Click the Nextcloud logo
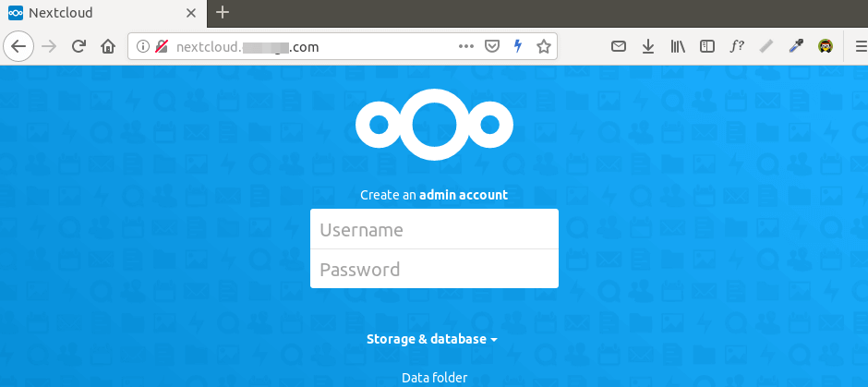868x387 pixels. (434, 125)
